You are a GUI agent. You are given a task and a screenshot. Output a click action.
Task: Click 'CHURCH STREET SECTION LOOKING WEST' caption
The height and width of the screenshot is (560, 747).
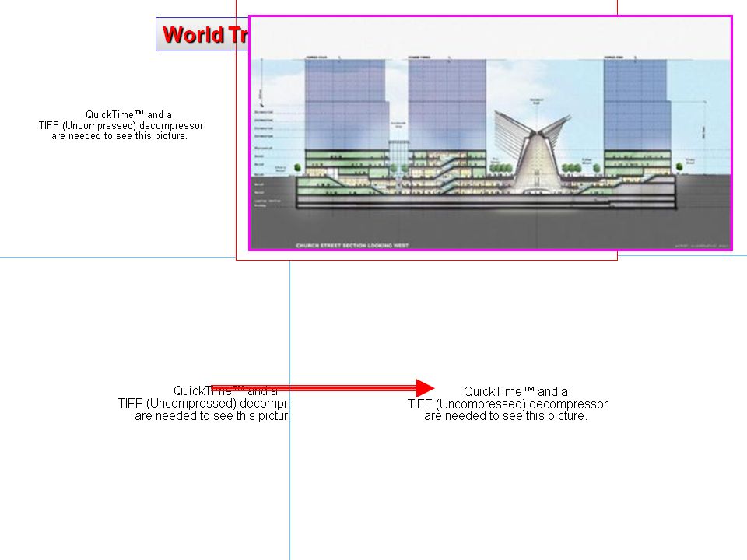click(x=352, y=246)
